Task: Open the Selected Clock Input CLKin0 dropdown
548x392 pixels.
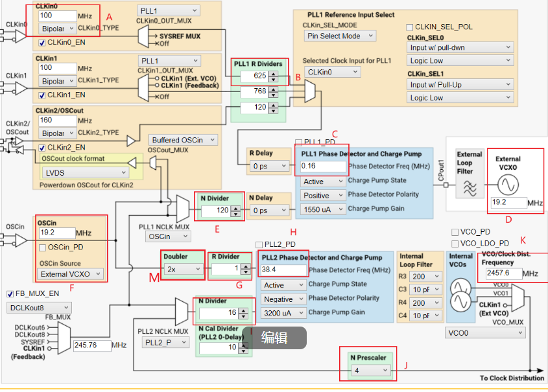Action: coord(332,72)
